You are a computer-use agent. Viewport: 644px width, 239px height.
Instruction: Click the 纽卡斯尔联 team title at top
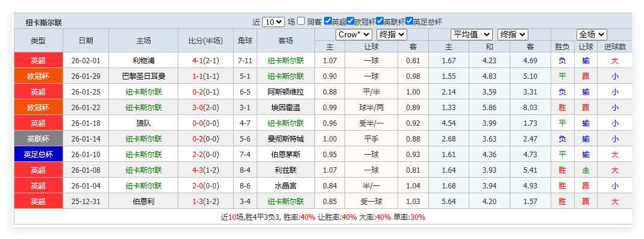[44, 23]
